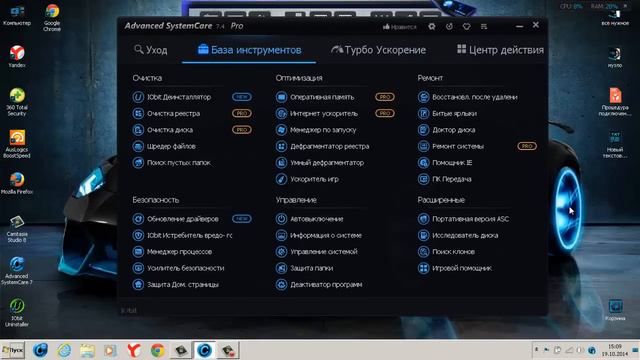The image size is (640, 360).
Task: Click the Пуск start button
Action: pos(12,350)
